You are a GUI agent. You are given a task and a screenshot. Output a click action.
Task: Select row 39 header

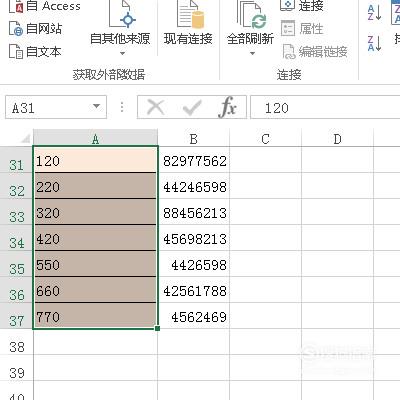click(x=16, y=368)
